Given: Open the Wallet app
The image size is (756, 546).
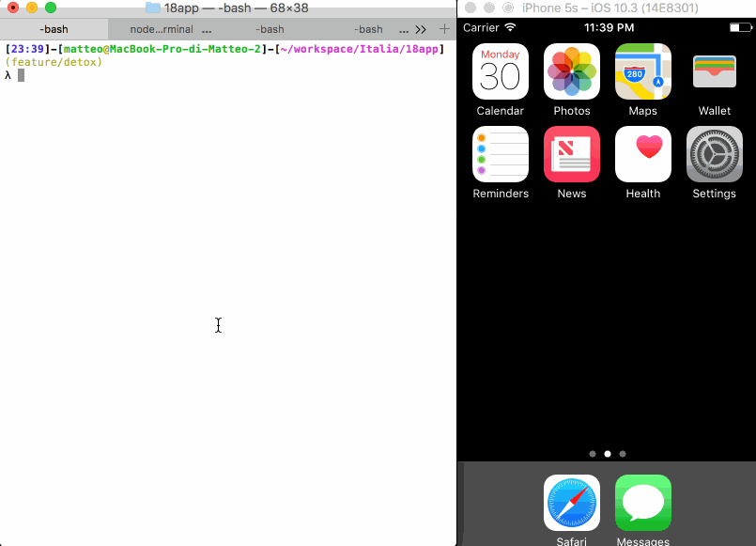Looking at the screenshot, I should 714,71.
